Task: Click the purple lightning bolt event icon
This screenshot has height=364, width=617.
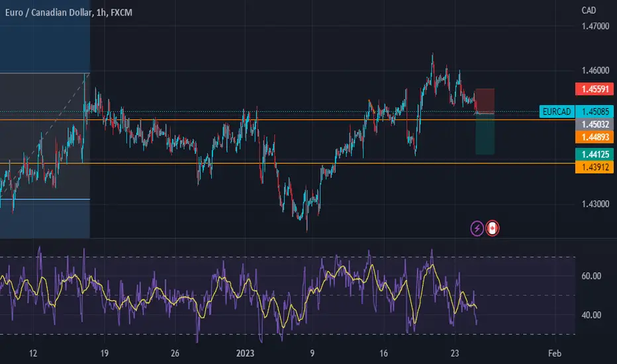Action: click(477, 228)
